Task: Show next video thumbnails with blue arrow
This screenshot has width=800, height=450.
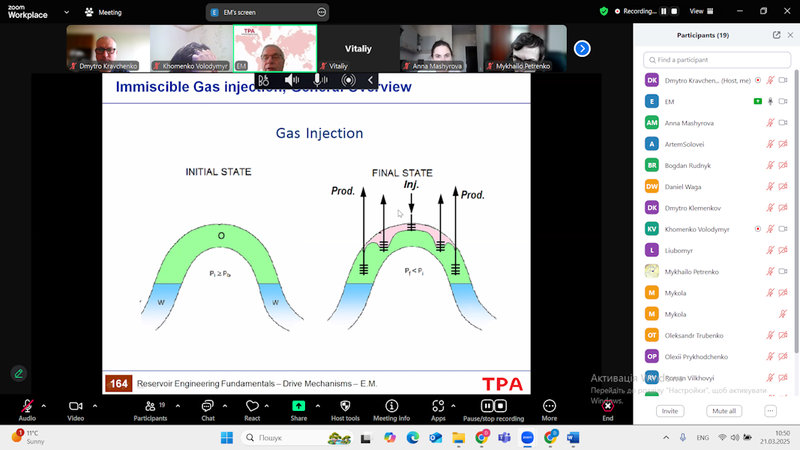Action: 582,48
